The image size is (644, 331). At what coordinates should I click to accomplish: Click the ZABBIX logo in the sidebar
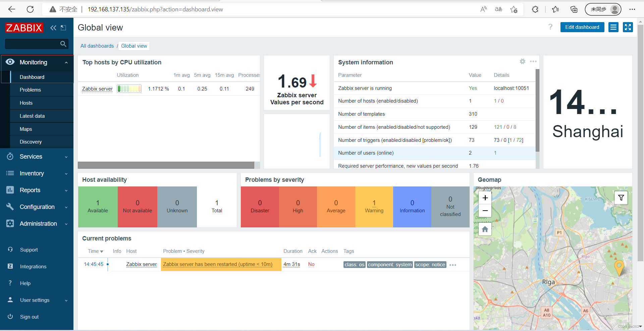click(x=23, y=27)
